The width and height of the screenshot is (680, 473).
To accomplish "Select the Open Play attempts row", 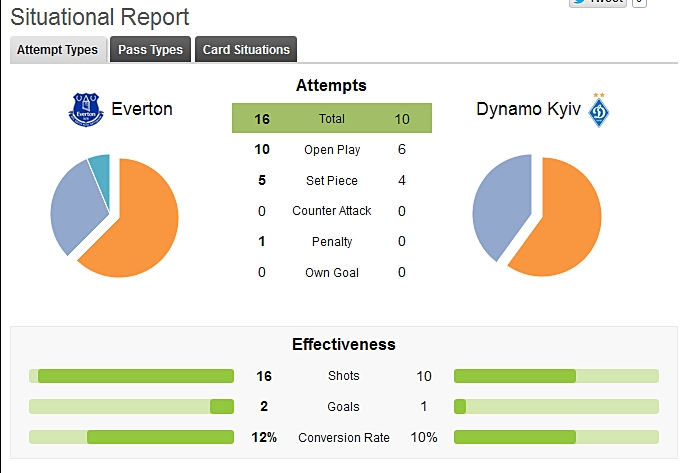I will (x=332, y=150).
